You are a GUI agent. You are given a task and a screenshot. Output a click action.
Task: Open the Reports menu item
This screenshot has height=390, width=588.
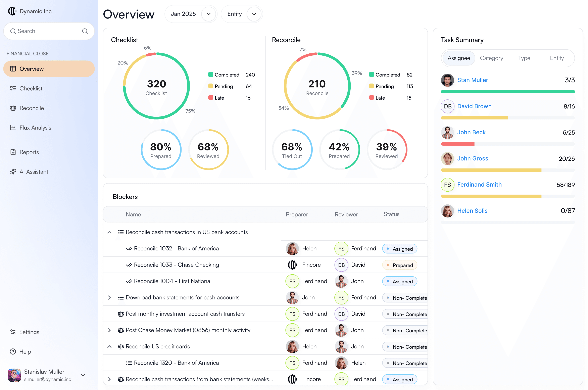click(49, 152)
